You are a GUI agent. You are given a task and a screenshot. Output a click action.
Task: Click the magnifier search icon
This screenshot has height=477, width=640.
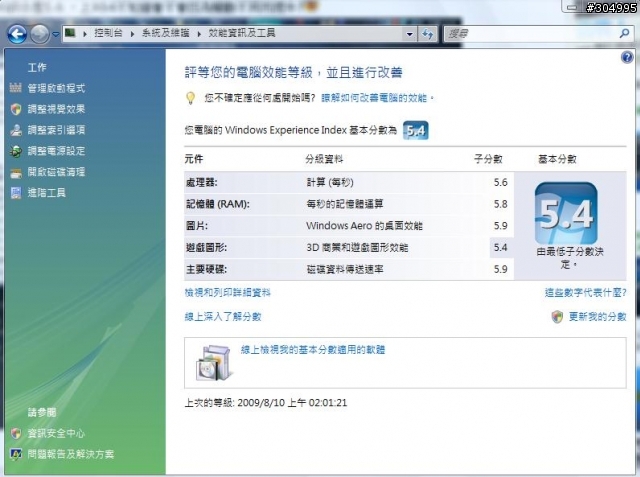click(624, 33)
